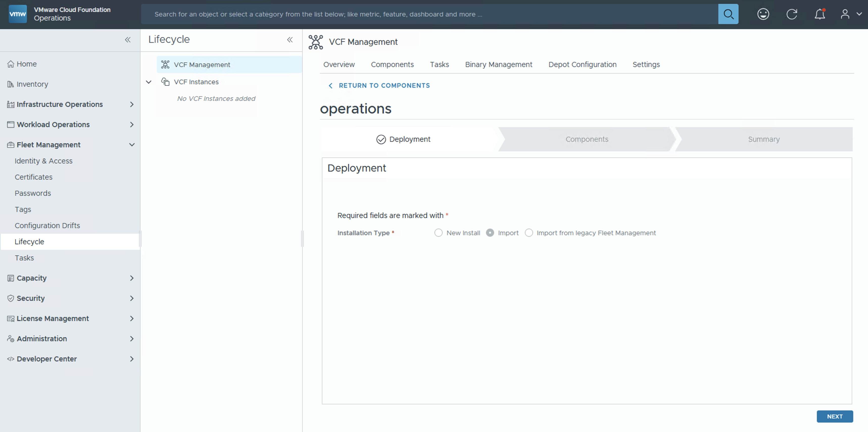Choose Import from legacy Fleet Management

pos(529,233)
